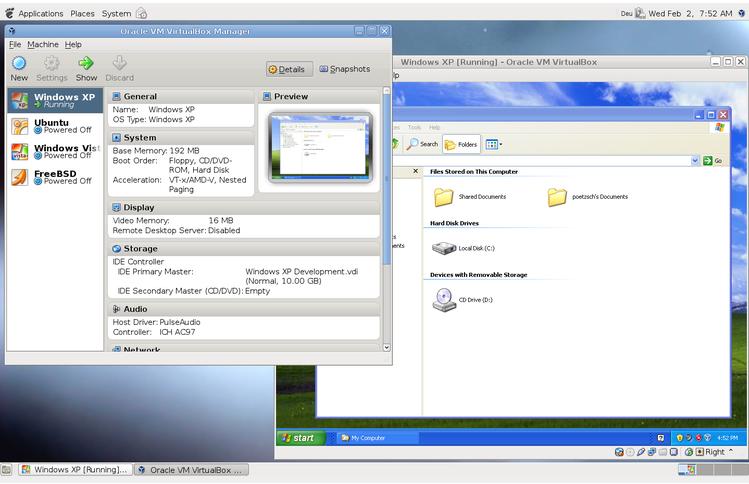Click the Discard toolbar icon

pyautogui.click(x=119, y=63)
